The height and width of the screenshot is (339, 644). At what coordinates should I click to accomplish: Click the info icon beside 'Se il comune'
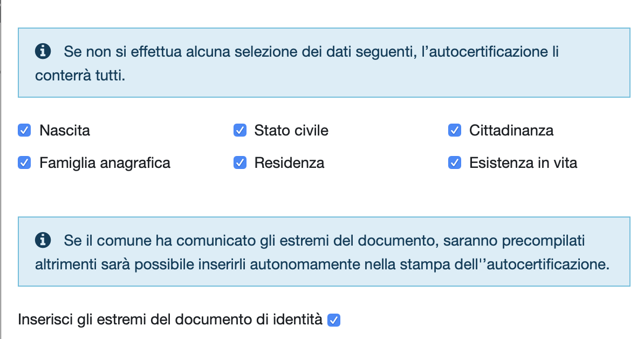pyautogui.click(x=43, y=240)
